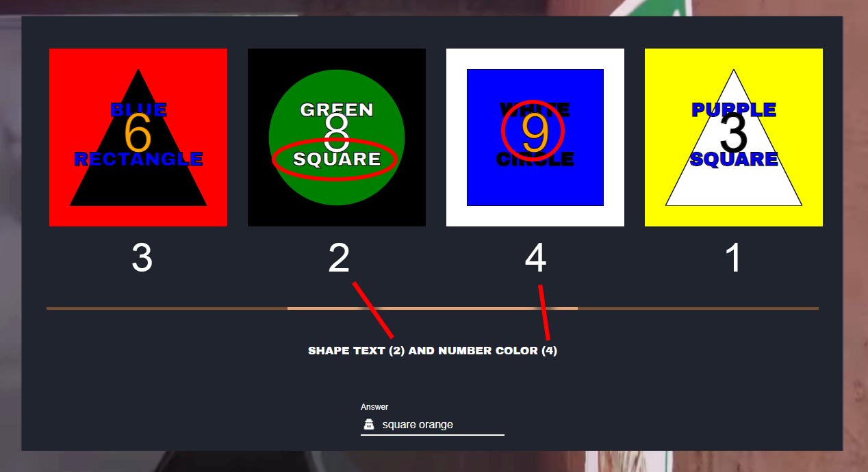The height and width of the screenshot is (472, 868).
Task: Click the orange number 6 in triangle
Action: [x=138, y=134]
